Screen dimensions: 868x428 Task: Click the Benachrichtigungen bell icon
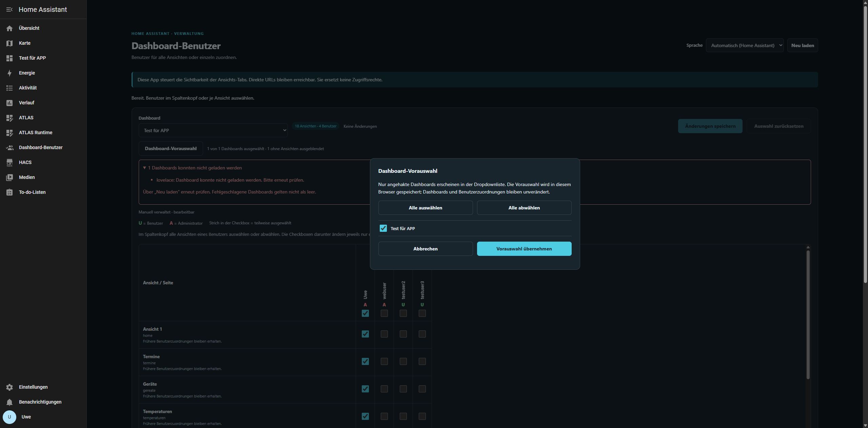point(9,402)
